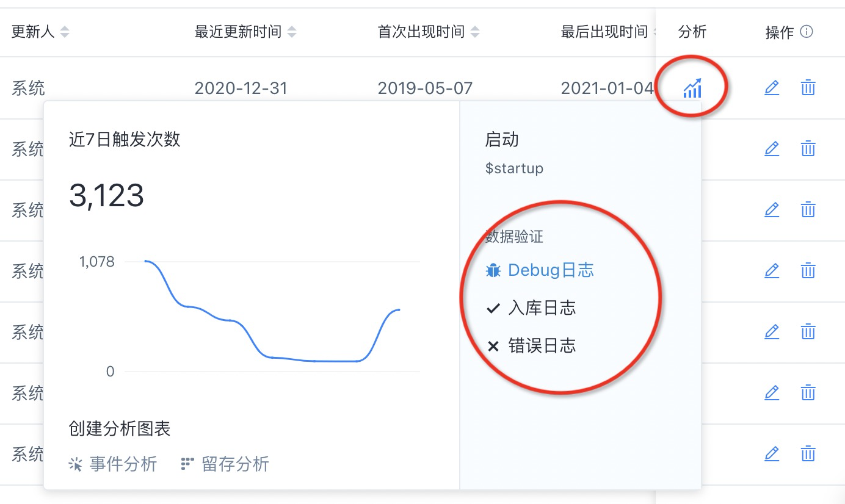Open the analysis chart icon in first row
This screenshot has width=845, height=504.
[692, 88]
